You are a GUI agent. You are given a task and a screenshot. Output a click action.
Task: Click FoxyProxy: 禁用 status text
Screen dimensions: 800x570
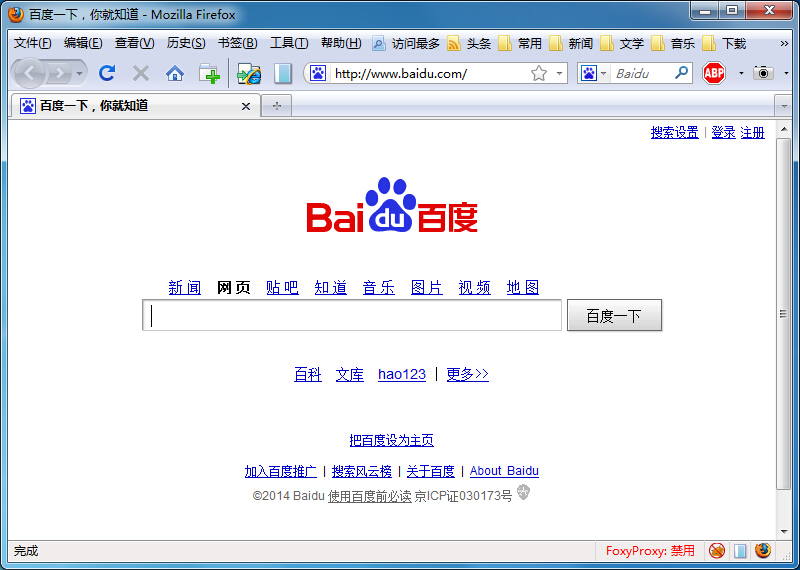(x=650, y=551)
